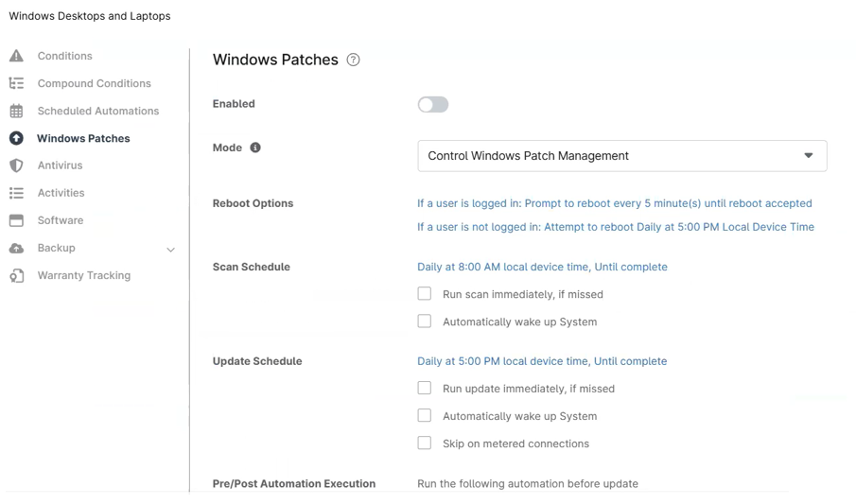This screenshot has width=856, height=504.
Task: Click the Compound Conditions list icon
Action: pyautogui.click(x=16, y=83)
